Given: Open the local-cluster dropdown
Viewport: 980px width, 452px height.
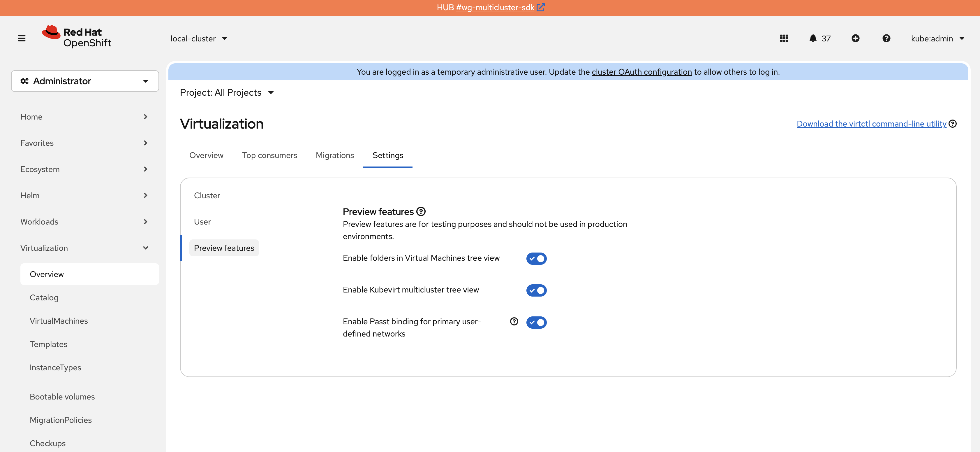Looking at the screenshot, I should 199,38.
